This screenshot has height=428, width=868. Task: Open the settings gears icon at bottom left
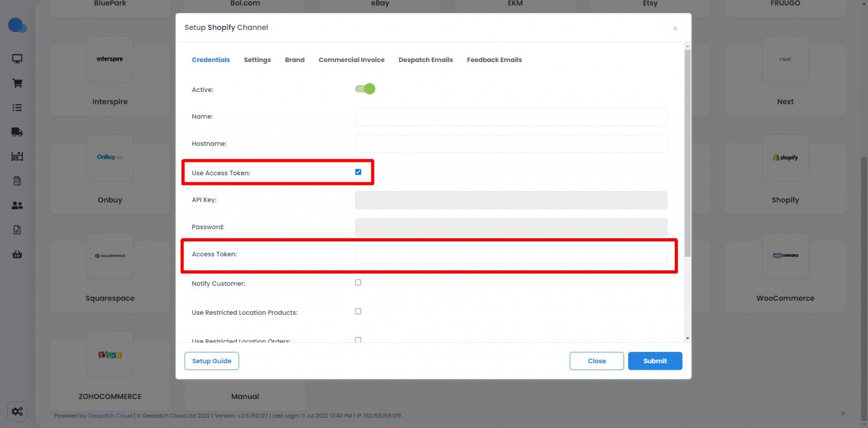click(x=17, y=411)
